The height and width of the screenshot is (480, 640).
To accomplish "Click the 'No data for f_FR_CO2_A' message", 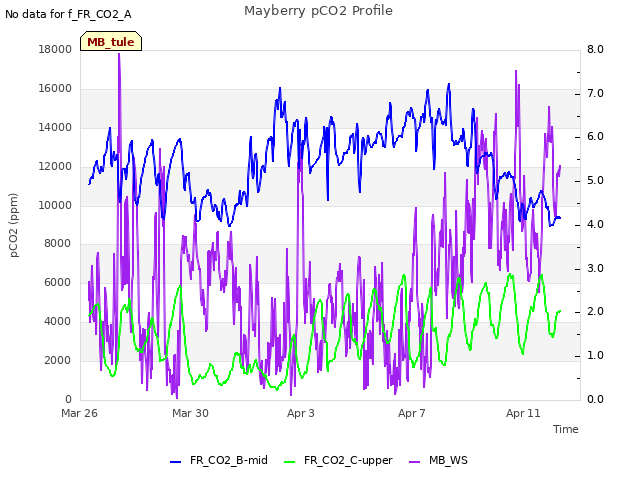I will 68,14.
